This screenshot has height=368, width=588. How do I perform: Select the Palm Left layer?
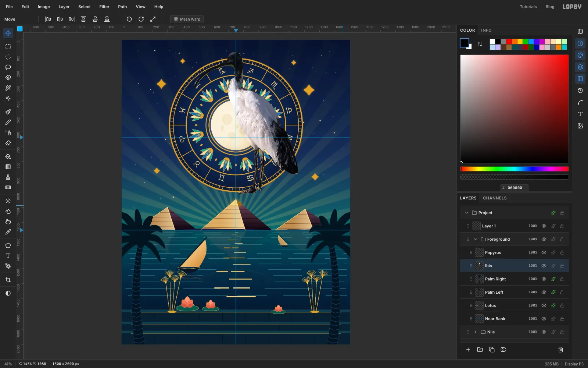tap(514, 292)
